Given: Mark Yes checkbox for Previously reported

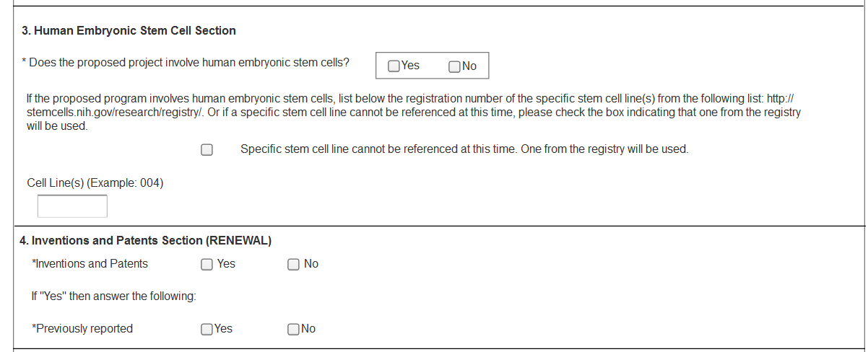Looking at the screenshot, I should [x=207, y=329].
